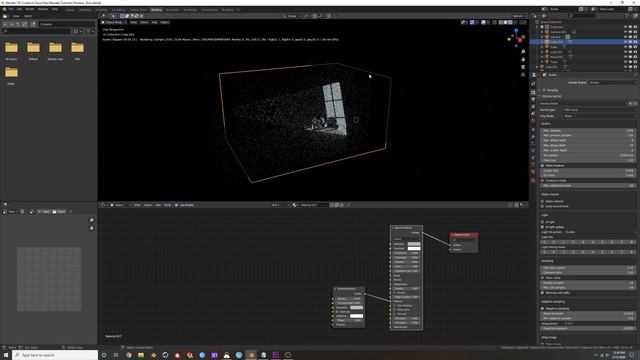
Task: Open the Object Mode dropdown in viewport
Action: (114, 22)
